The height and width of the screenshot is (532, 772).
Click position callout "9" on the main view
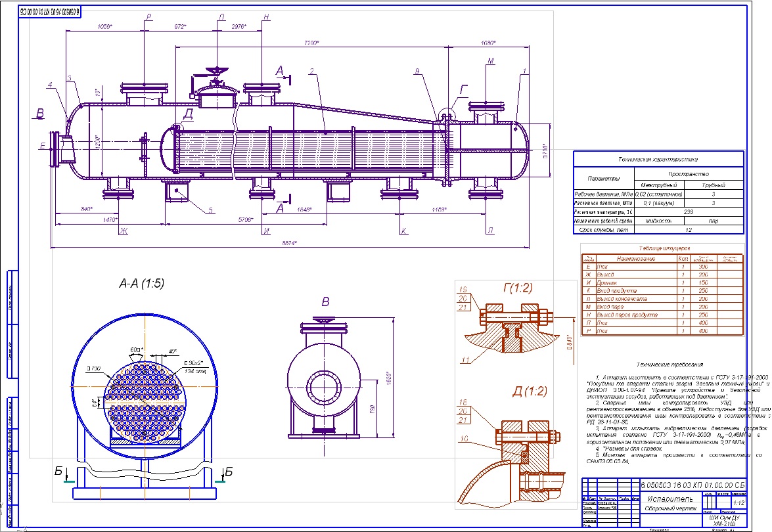(x=417, y=72)
